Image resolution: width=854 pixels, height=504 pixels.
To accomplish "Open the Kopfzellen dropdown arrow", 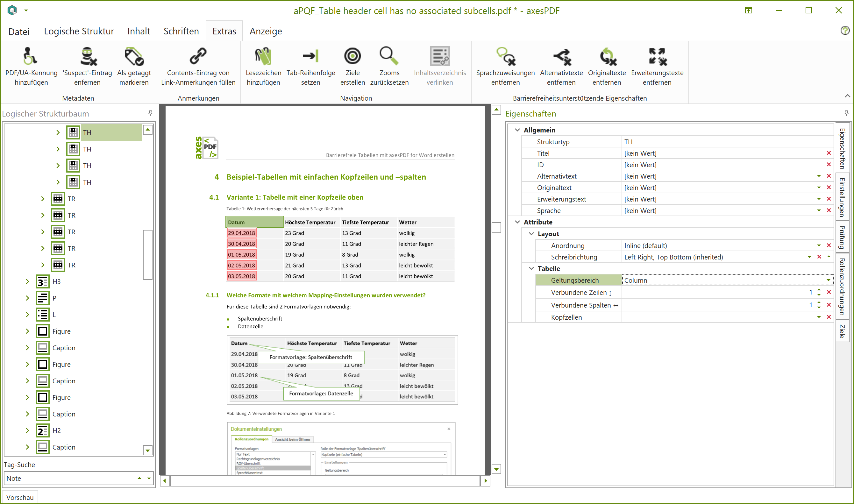I will pyautogui.click(x=819, y=317).
